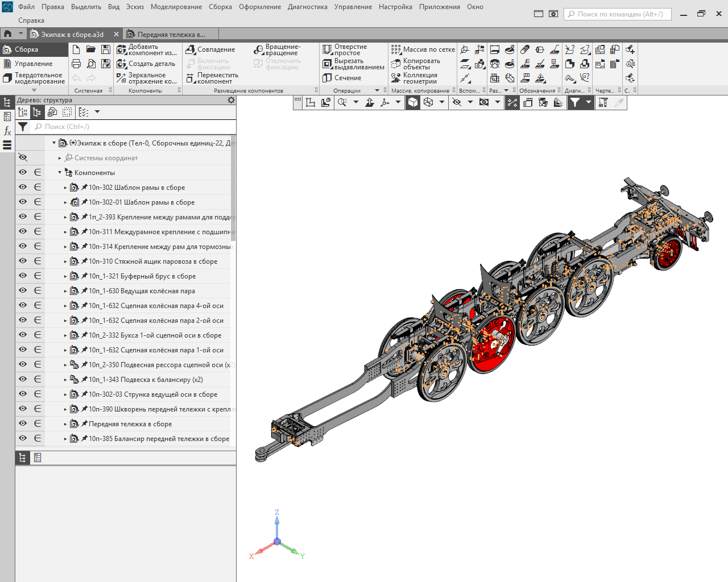Viewport: 728px width, 582px height.
Task: Click the home icon beside document tabs
Action: coord(8,34)
